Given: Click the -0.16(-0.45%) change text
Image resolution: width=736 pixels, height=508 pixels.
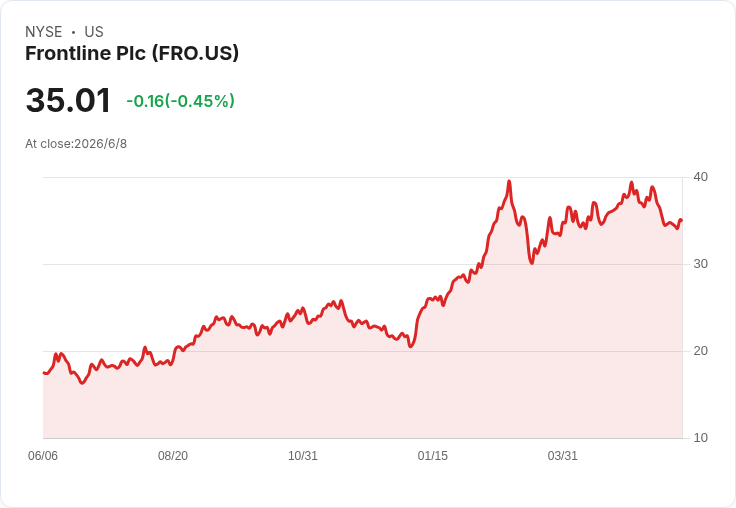Looking at the screenshot, I should click(x=180, y=101).
